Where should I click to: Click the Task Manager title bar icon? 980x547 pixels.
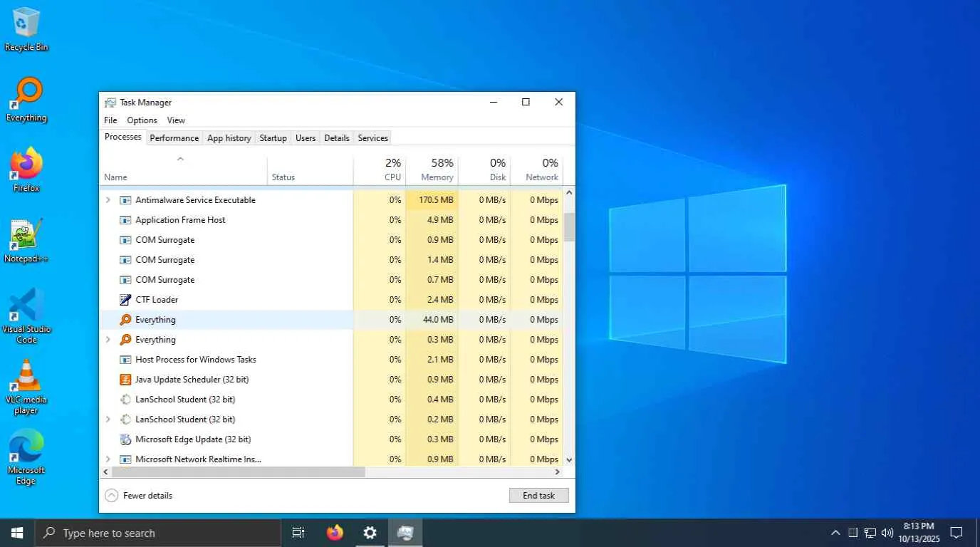(x=110, y=103)
